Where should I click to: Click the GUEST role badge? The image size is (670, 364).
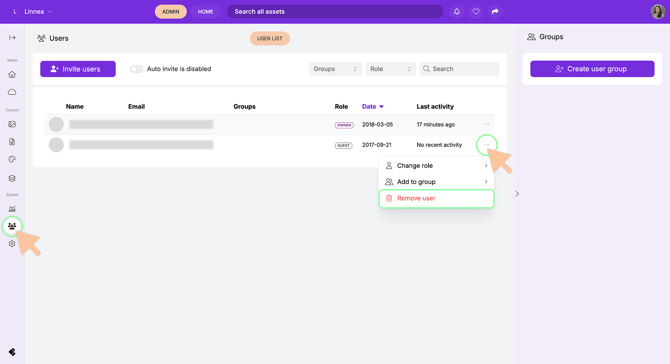[344, 145]
